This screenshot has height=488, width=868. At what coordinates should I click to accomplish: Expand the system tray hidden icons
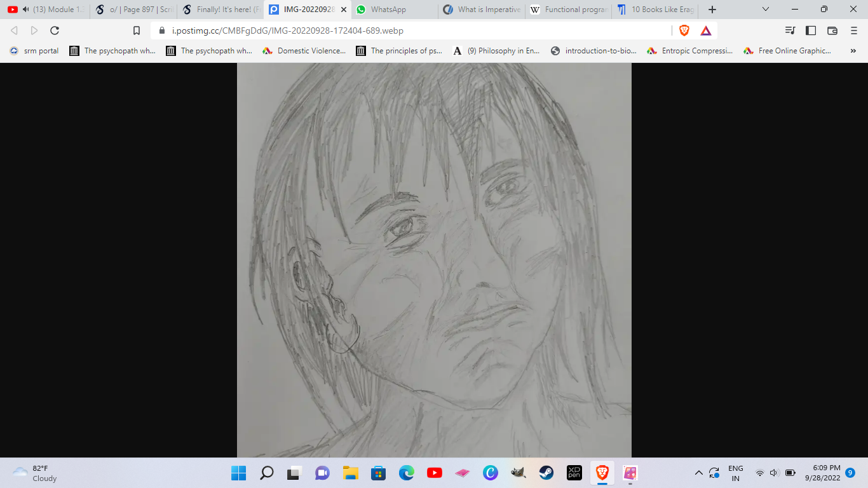[x=699, y=473]
